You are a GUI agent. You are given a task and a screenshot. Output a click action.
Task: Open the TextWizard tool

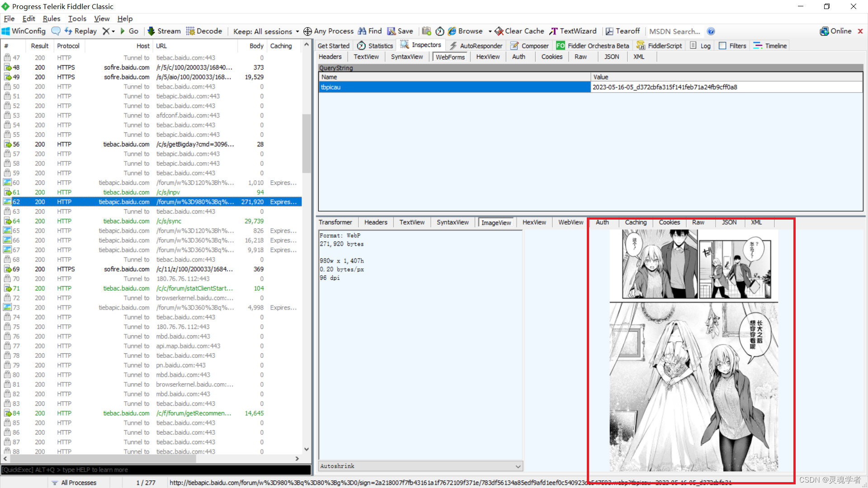click(573, 31)
